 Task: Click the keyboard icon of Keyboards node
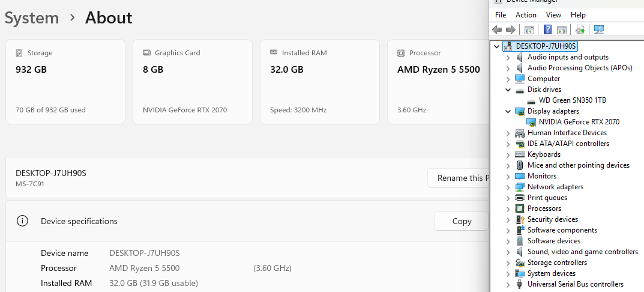click(520, 154)
